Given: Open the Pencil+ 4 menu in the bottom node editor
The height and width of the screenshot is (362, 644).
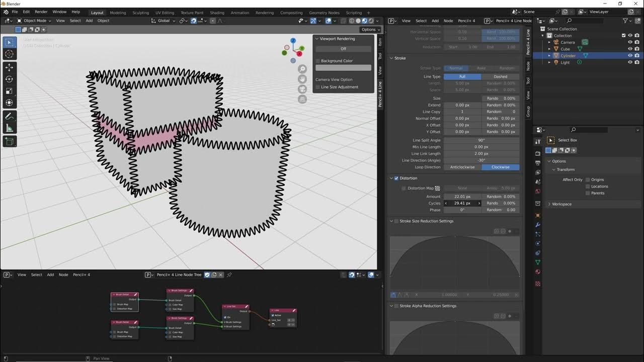Looking at the screenshot, I should click(x=82, y=275).
